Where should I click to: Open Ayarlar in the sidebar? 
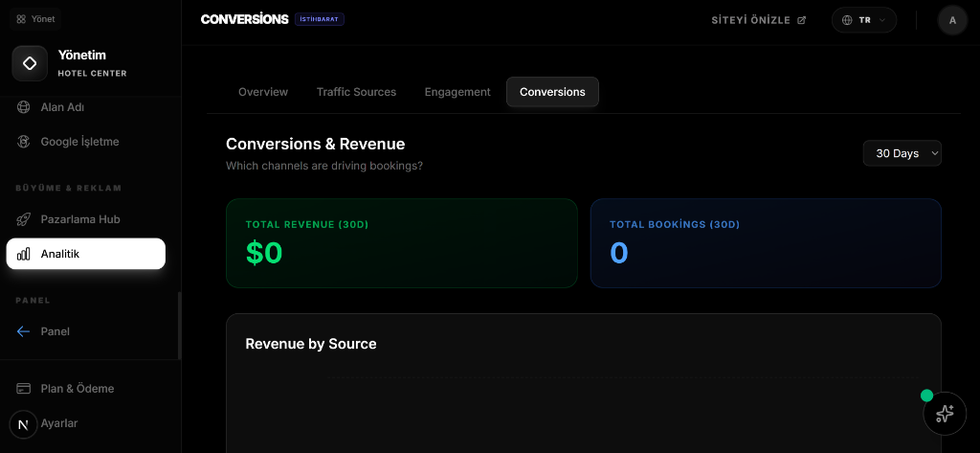click(x=59, y=423)
